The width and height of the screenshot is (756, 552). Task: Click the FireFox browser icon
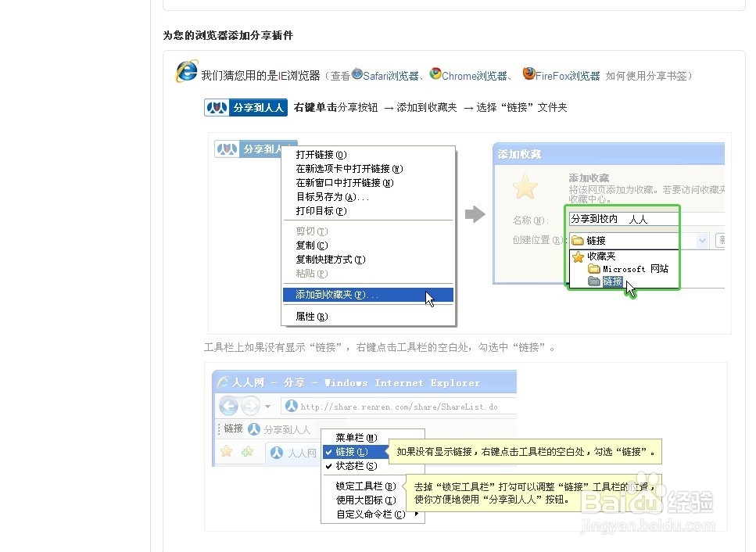(529, 73)
